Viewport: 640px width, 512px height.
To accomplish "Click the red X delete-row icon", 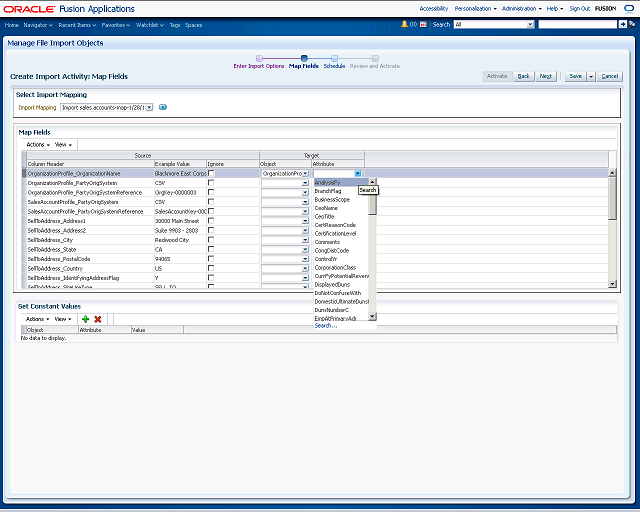I will click(98, 319).
